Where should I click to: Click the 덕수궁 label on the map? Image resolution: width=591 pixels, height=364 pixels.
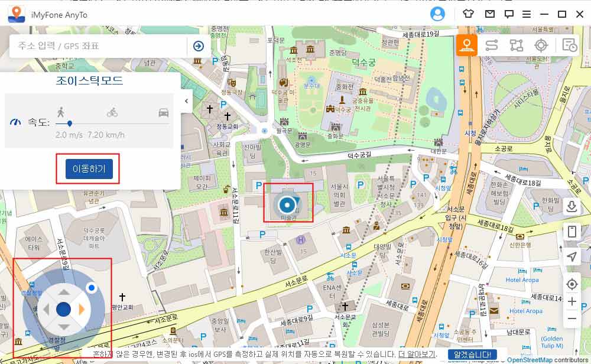pyautogui.click(x=363, y=62)
